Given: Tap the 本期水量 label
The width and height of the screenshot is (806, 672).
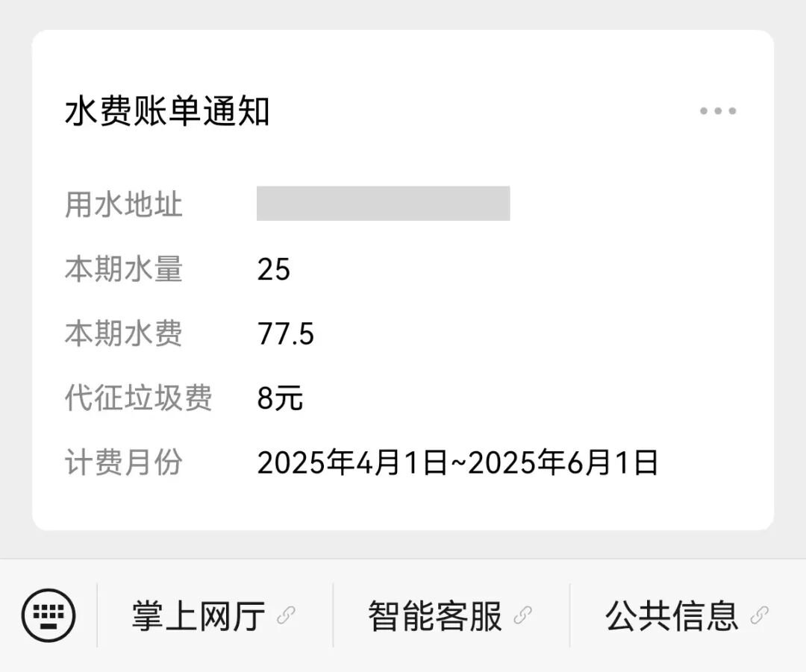Looking at the screenshot, I should click(123, 269).
